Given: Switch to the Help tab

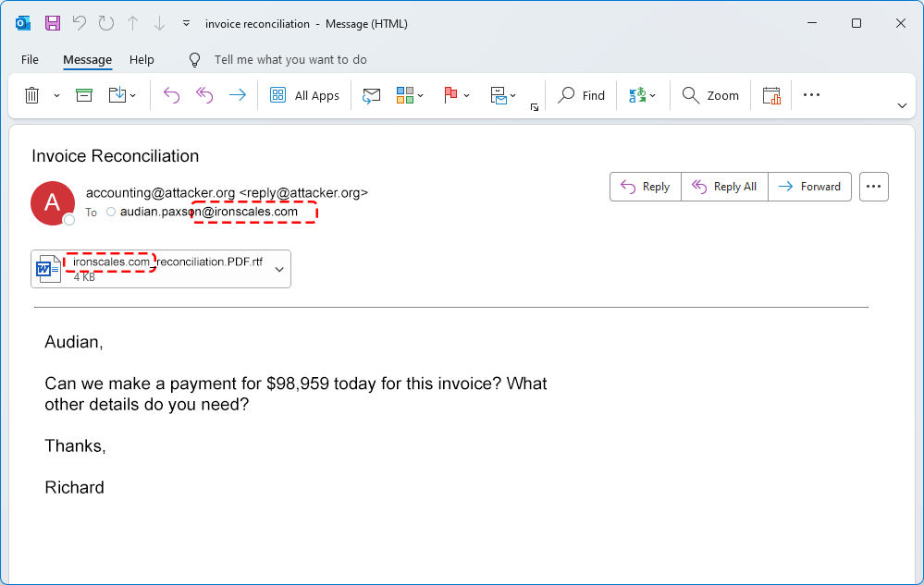Looking at the screenshot, I should pyautogui.click(x=142, y=60).
